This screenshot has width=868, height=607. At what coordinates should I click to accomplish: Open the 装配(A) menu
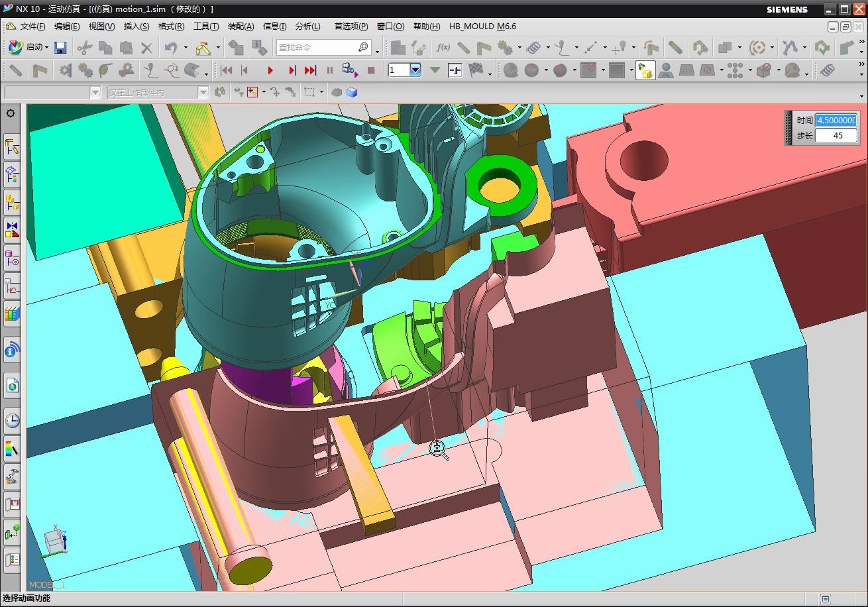coord(241,27)
